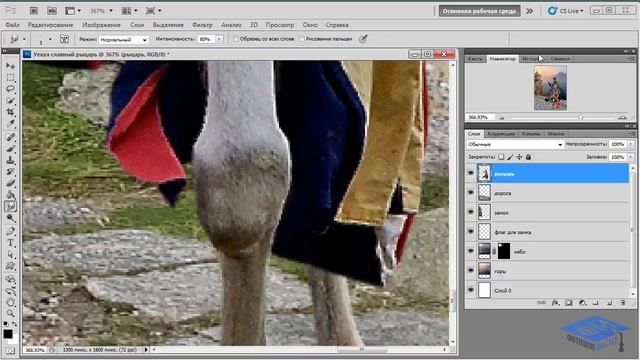Select the Type tool
Screen dimensions: 640x360
11,243
